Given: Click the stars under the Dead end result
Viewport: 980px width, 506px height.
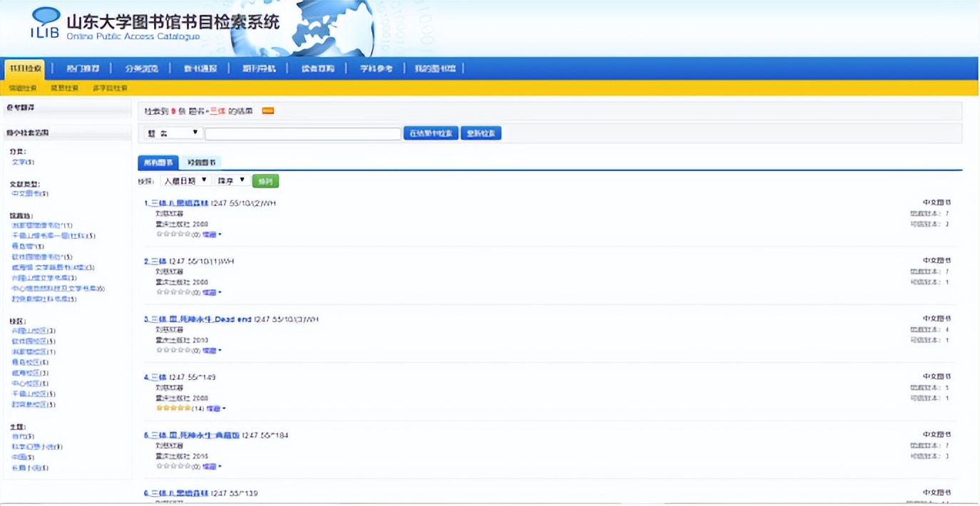Looking at the screenshot, I should pos(173,350).
